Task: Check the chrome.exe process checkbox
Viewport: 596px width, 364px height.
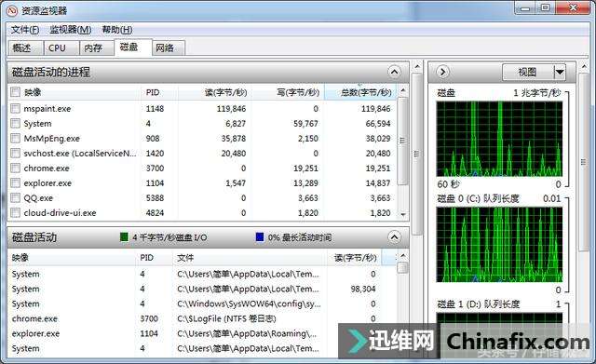Action: pyautogui.click(x=15, y=169)
